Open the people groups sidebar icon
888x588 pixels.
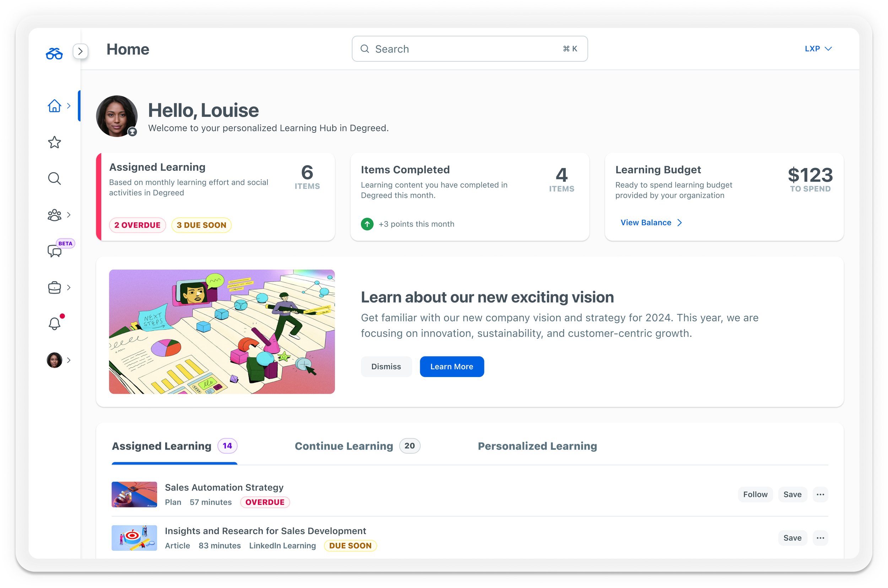54,215
